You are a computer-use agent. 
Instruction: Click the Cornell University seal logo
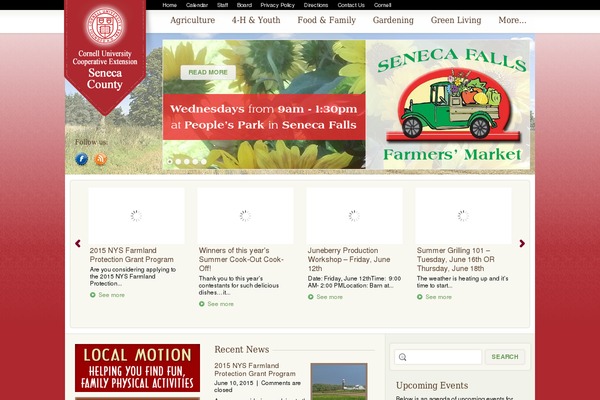105,26
